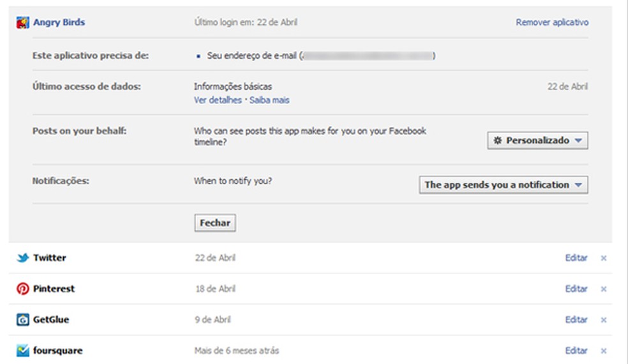628x364 pixels.
Task: Click the Twitter bird icon
Action: point(23,258)
